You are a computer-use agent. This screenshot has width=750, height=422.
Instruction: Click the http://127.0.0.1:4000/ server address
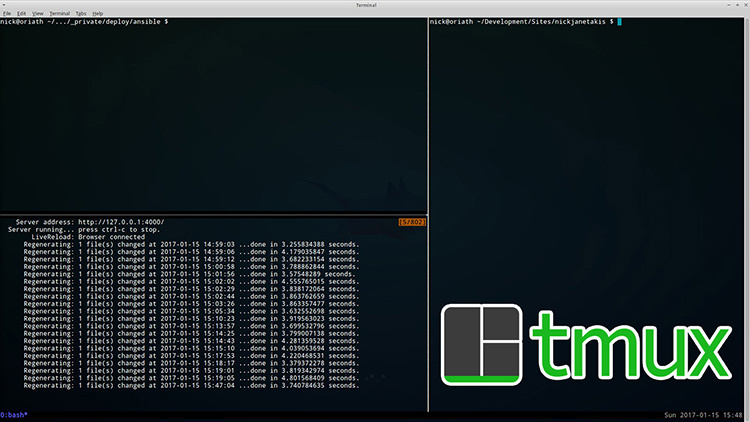(121, 222)
